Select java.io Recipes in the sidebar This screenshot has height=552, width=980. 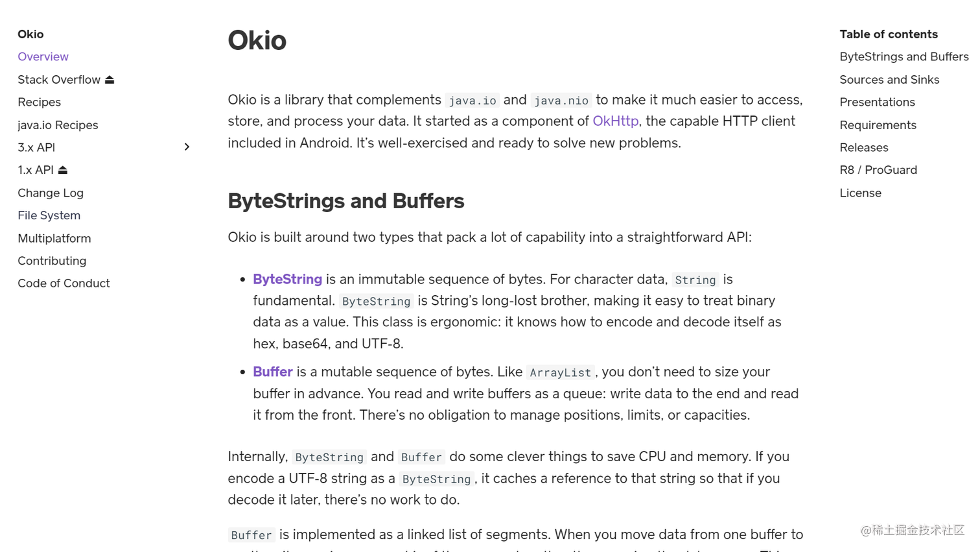point(58,125)
